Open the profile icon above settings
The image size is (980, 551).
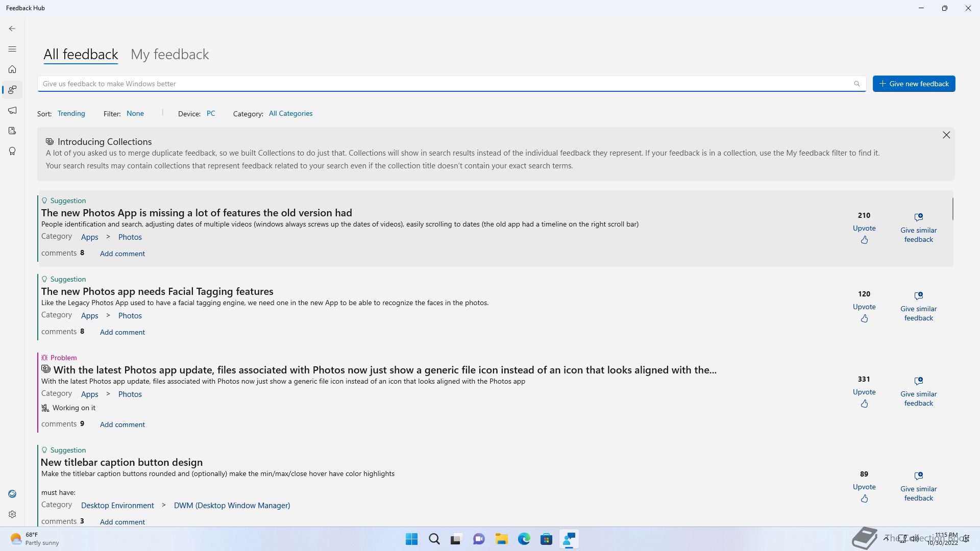[x=12, y=494]
